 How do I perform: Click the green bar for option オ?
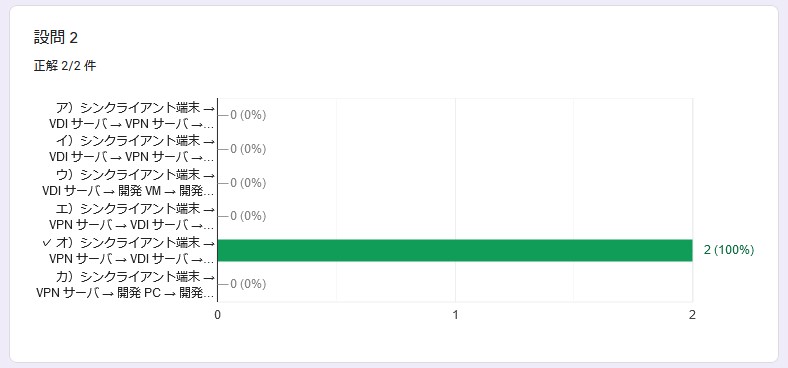(x=455, y=250)
